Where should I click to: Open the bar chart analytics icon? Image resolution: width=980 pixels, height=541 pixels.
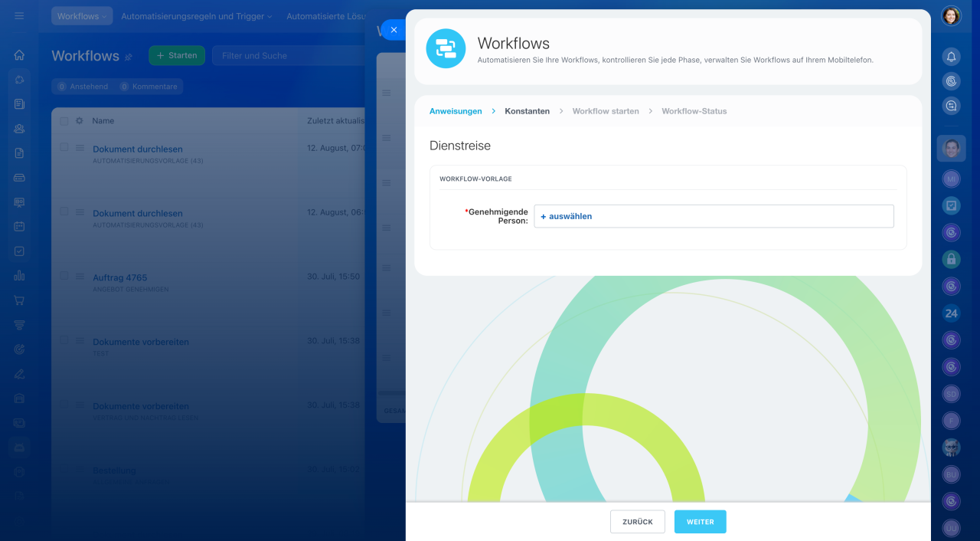point(19,276)
